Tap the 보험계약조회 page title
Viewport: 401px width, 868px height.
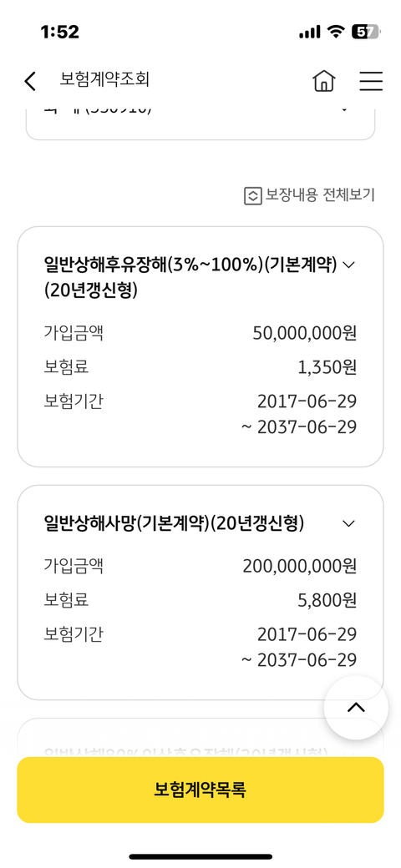tap(104, 80)
